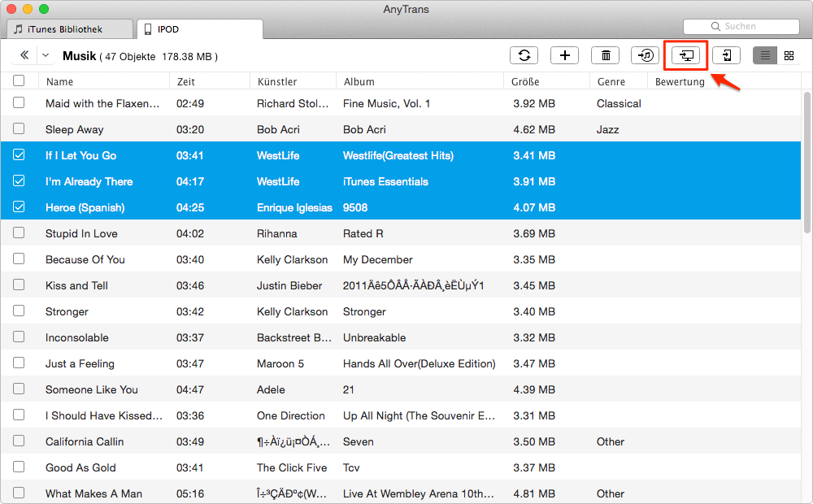813x504 pixels.
Task: Click the send to computer icon
Action: [686, 55]
